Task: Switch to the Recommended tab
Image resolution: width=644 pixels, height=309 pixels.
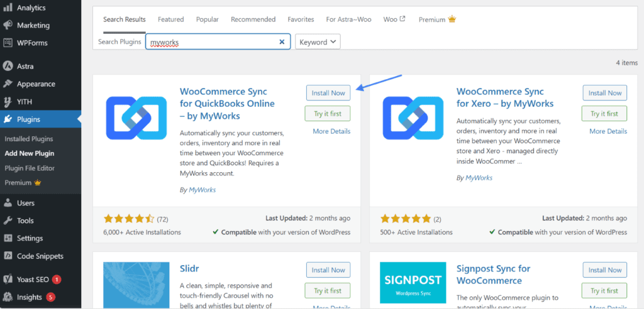Action: pyautogui.click(x=253, y=19)
